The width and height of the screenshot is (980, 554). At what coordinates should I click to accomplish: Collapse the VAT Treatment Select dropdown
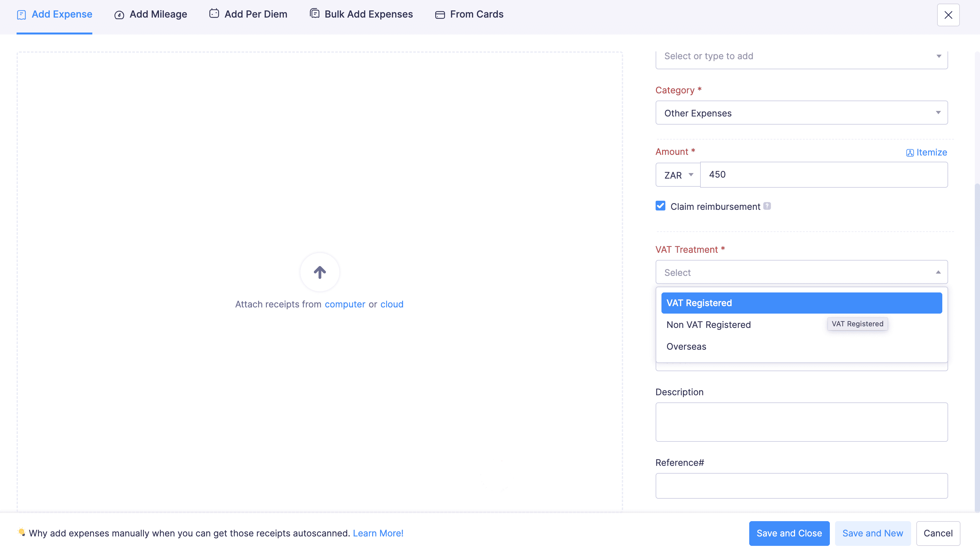[x=801, y=272]
